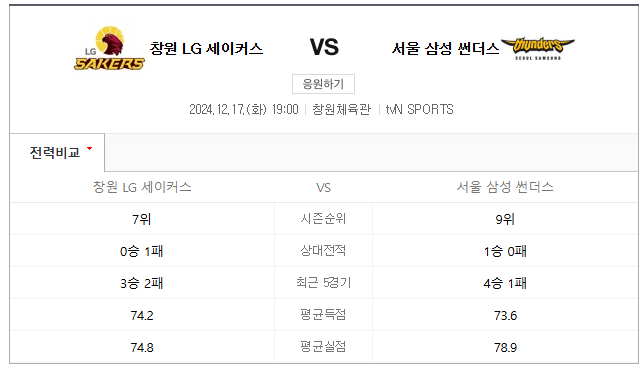
Task: Click the 시즌순위 row label
Action: point(323,219)
